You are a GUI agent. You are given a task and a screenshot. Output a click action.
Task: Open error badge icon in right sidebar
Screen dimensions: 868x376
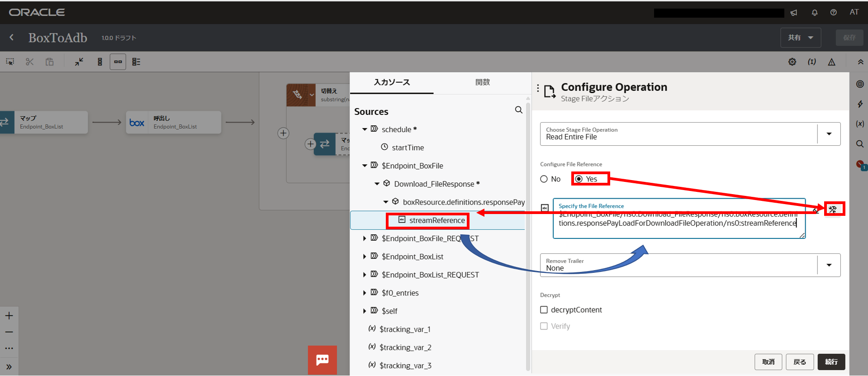[x=861, y=165]
